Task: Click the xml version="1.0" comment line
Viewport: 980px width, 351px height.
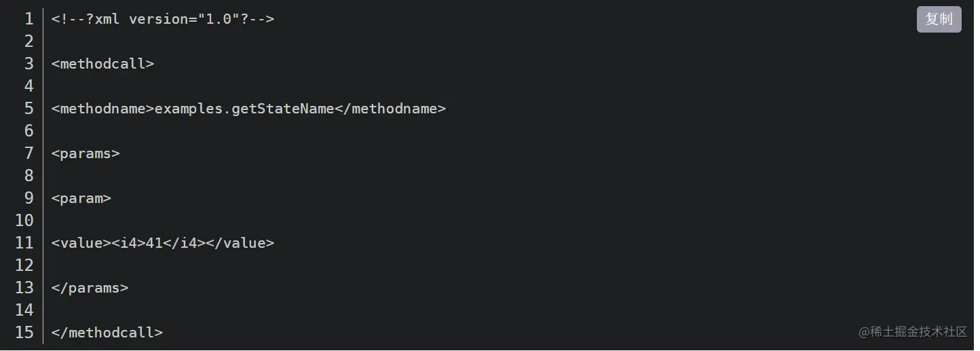Action: [x=163, y=19]
